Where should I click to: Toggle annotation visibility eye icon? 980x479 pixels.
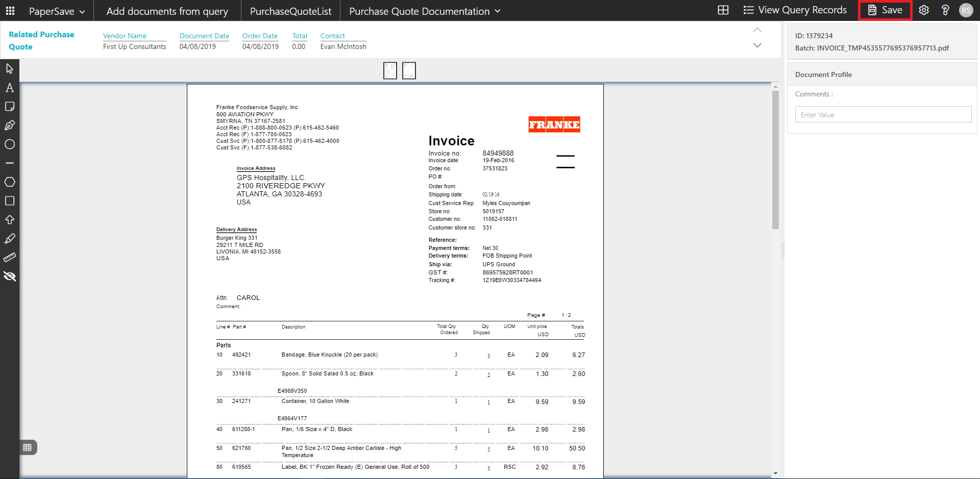coord(10,276)
